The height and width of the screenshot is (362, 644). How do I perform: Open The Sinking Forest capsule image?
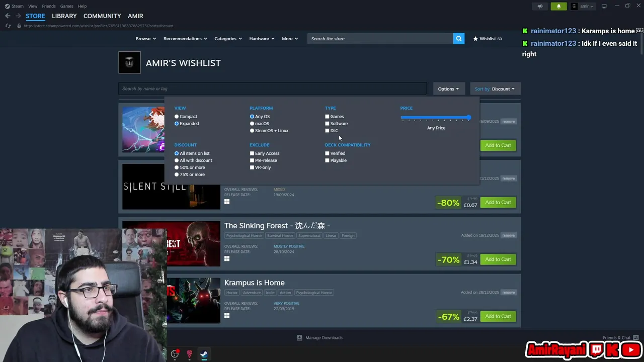193,244
